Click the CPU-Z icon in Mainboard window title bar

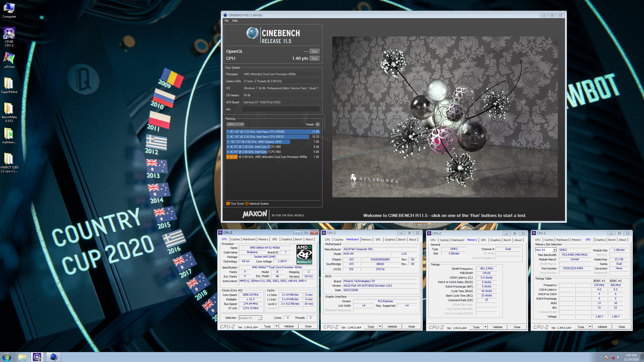pos(324,233)
